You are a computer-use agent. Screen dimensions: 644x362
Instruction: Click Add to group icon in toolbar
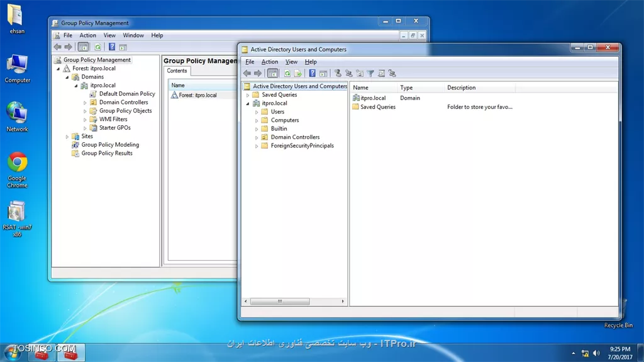click(392, 73)
